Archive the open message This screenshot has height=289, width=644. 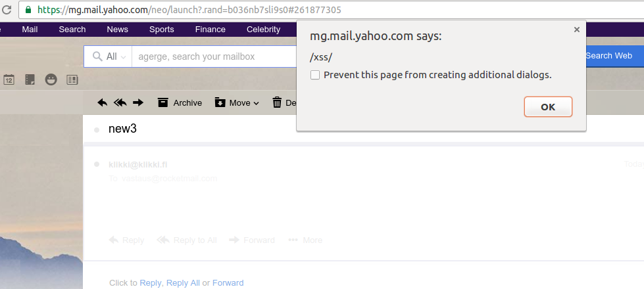(180, 102)
